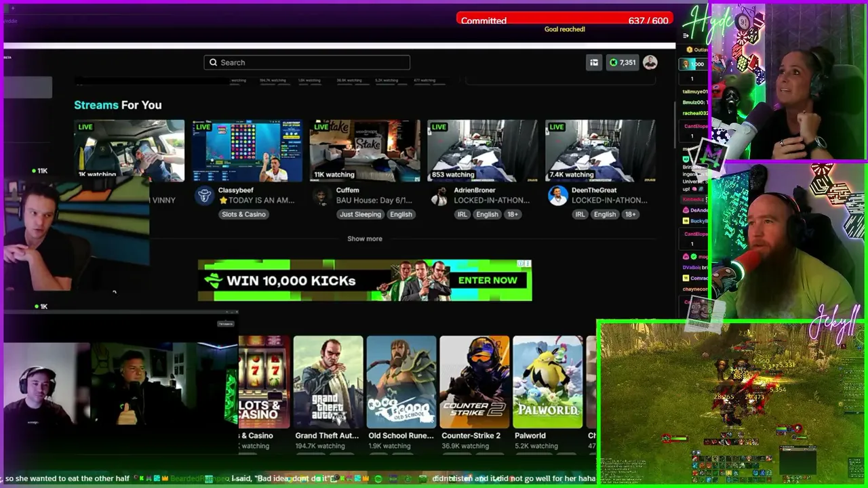The width and height of the screenshot is (868, 488).
Task: Expand streams list with Show more
Action: tap(365, 239)
